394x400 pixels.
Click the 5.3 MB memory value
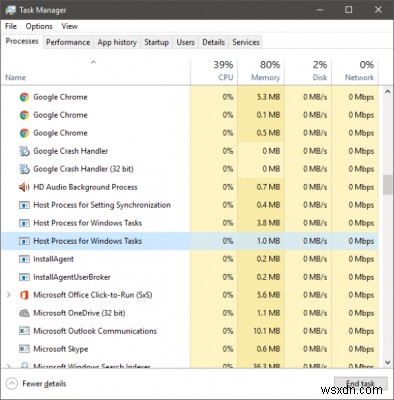(x=268, y=97)
